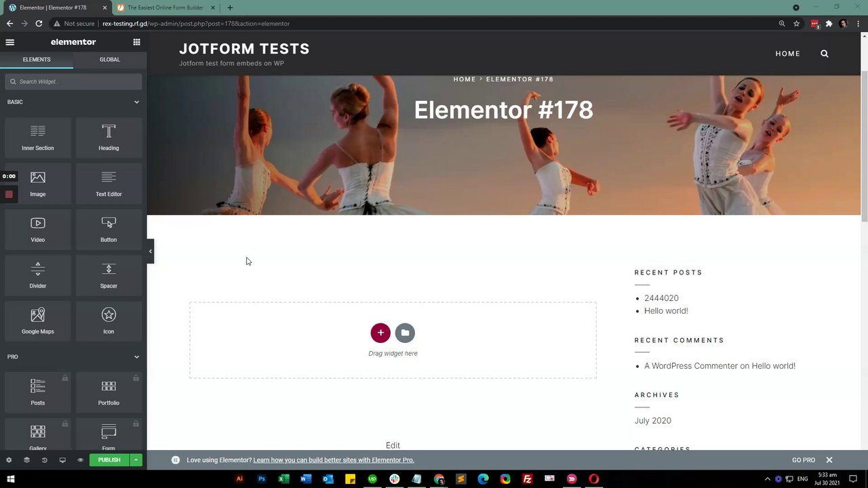The height and width of the screenshot is (488, 868).
Task: Show hidden system tray icons
Action: 768,479
